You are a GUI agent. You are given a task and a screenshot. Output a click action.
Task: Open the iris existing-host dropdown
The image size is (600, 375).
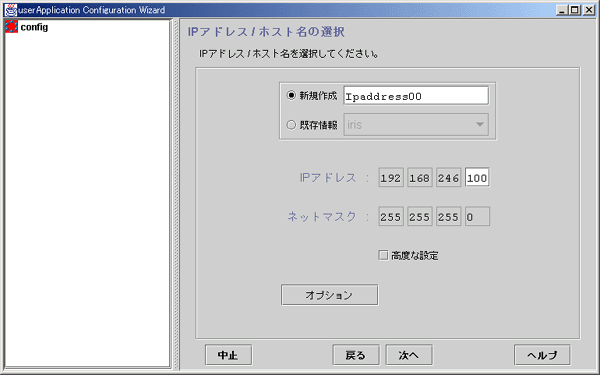click(416, 124)
